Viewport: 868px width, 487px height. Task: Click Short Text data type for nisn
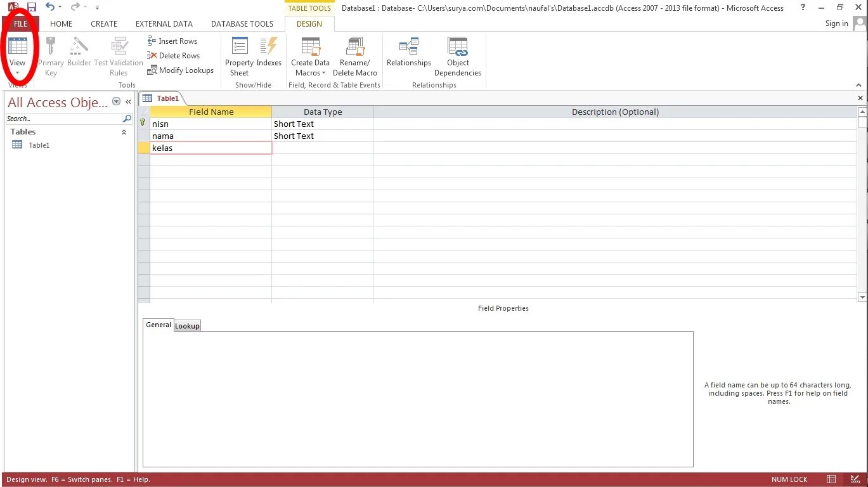pyautogui.click(x=323, y=124)
